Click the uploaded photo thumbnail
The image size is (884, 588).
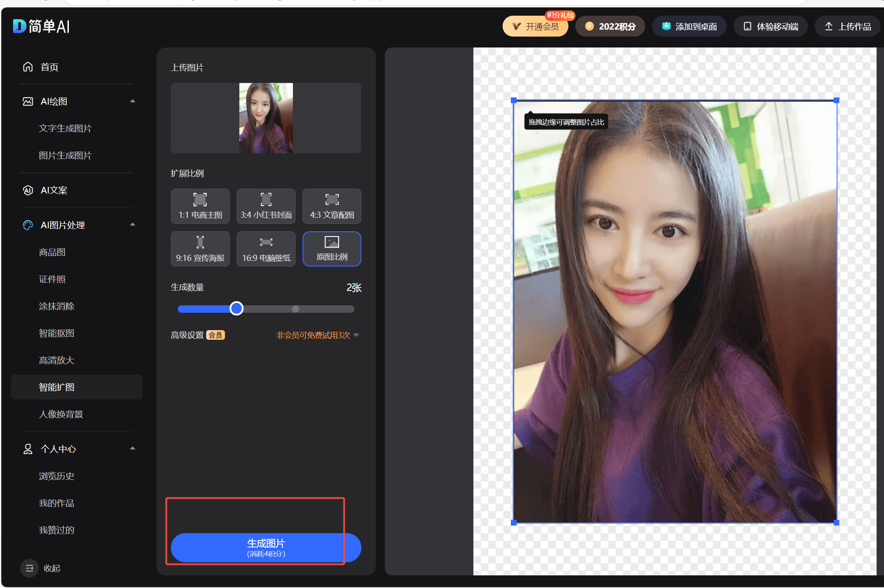(x=266, y=118)
